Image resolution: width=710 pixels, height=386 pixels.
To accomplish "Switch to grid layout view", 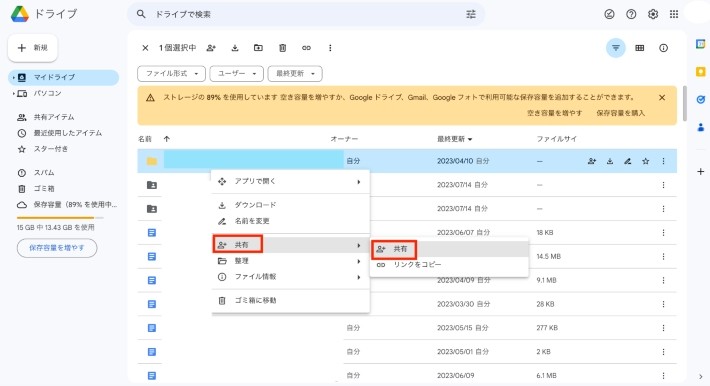I will (639, 48).
